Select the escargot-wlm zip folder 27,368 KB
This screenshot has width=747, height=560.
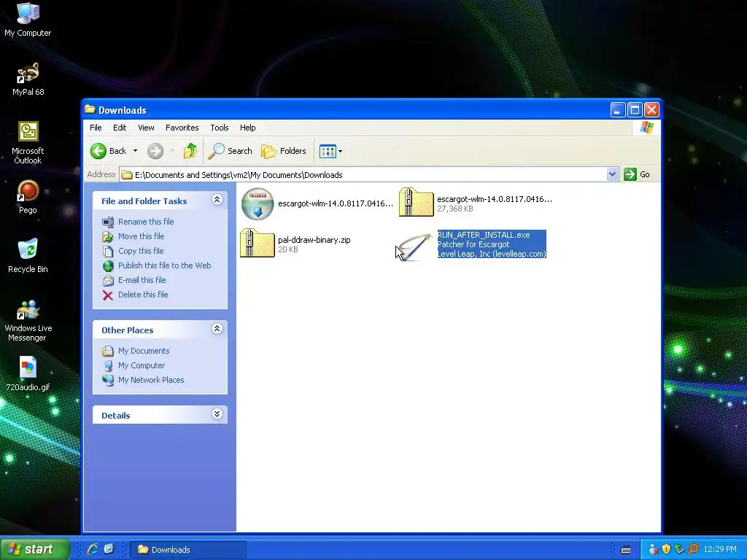coord(416,203)
